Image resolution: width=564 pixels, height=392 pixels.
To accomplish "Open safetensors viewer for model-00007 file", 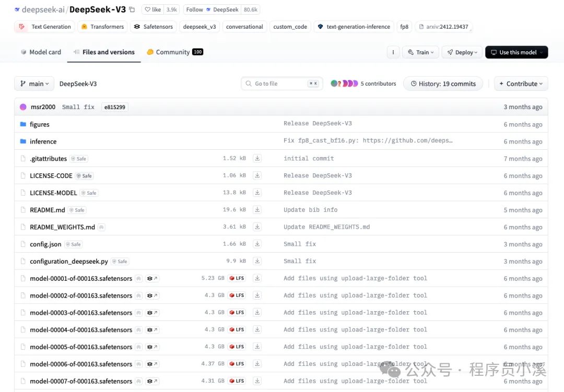I will 152,381.
